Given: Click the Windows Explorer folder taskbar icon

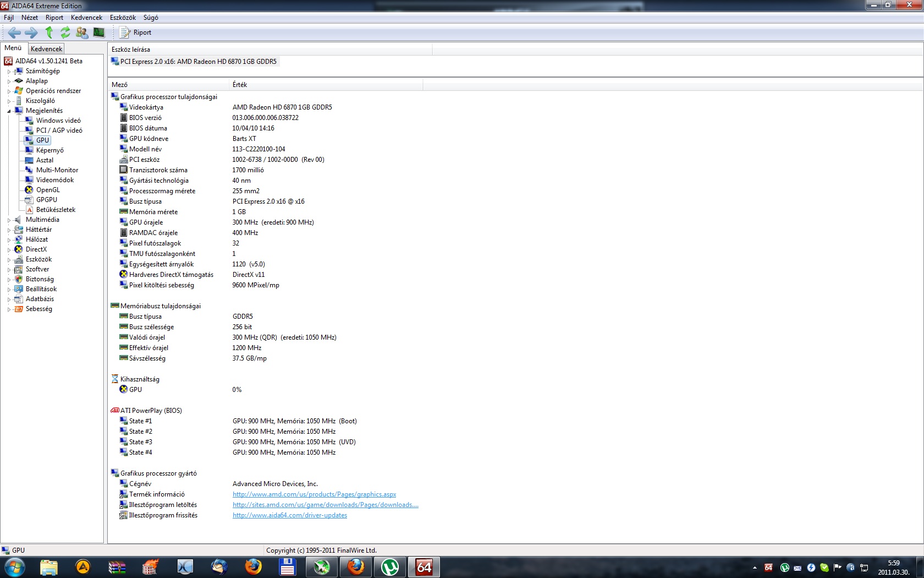Looking at the screenshot, I should [x=49, y=567].
